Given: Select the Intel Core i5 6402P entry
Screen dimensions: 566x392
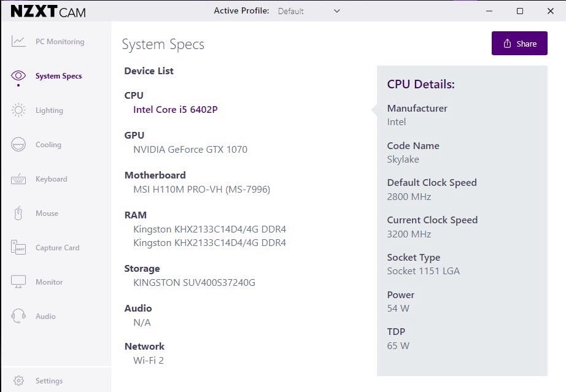Looking at the screenshot, I should click(x=175, y=110).
